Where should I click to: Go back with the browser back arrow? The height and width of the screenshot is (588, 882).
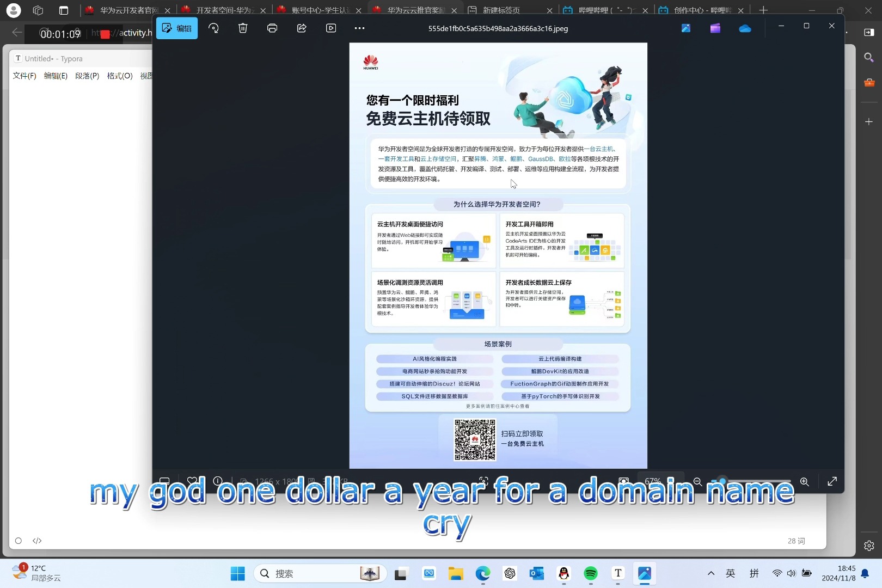coord(17,33)
